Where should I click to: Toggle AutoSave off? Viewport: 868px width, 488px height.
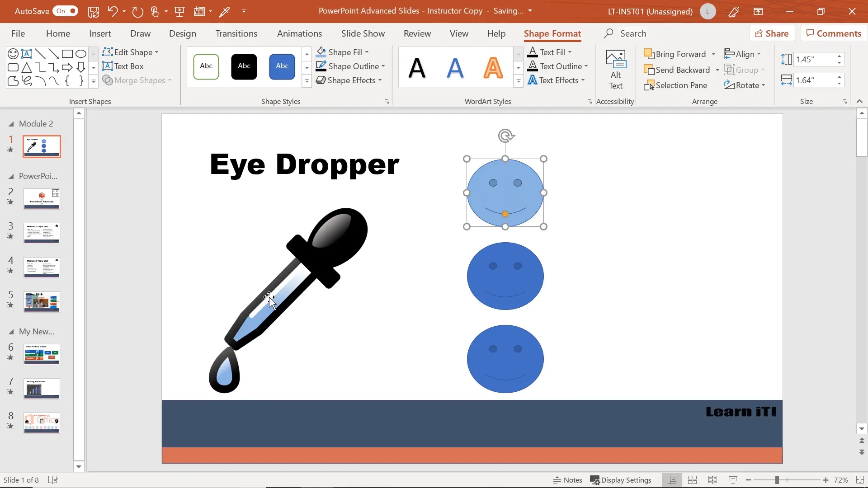66,11
